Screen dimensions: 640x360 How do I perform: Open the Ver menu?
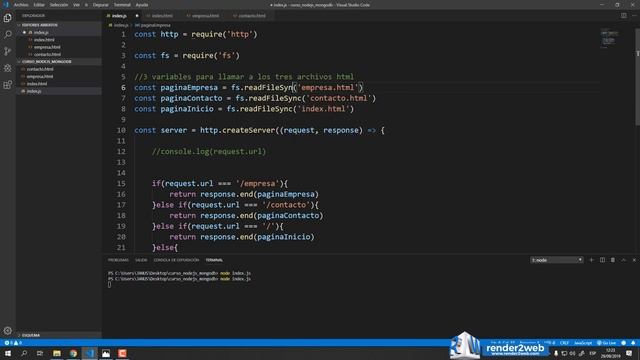pyautogui.click(x=76, y=5)
